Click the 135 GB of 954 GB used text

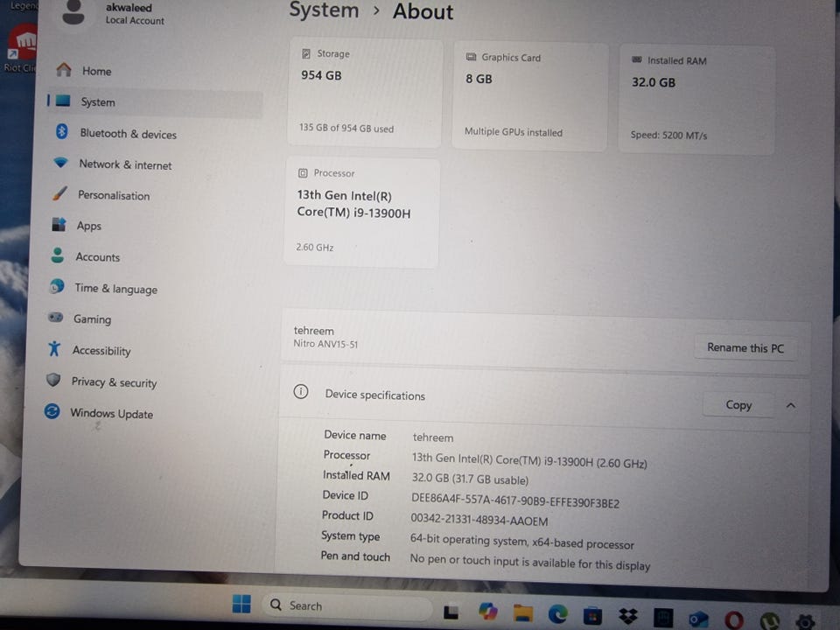click(x=346, y=128)
